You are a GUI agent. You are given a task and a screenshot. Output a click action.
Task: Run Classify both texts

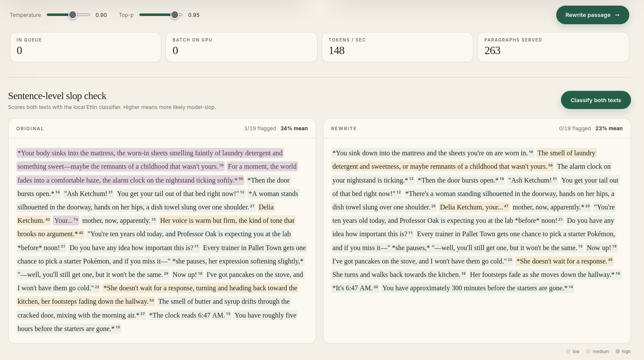pos(596,100)
